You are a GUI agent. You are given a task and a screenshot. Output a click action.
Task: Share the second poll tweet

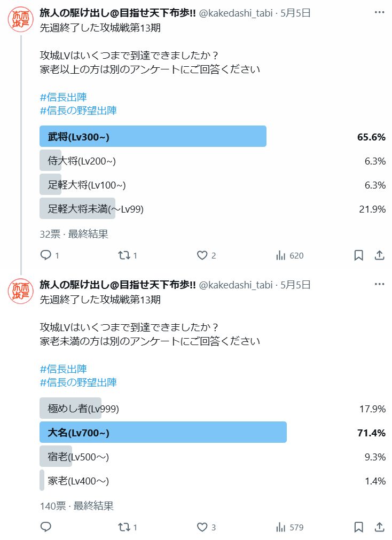point(379,527)
